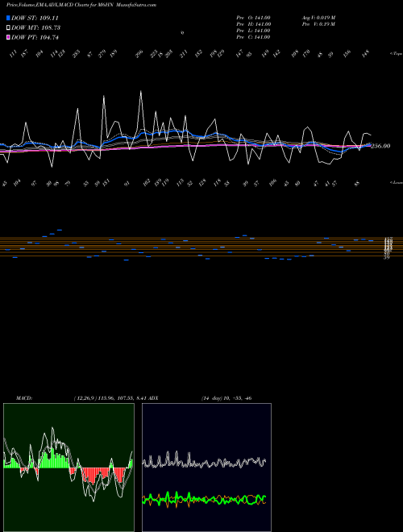
Task: Click the '(14 day) 10, +55, -46' ADX values
Action: tap(226, 398)
